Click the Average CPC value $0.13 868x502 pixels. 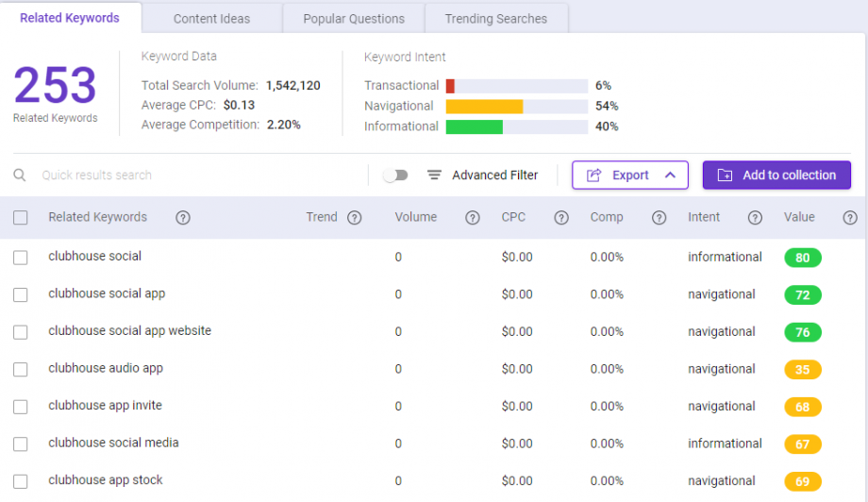click(x=239, y=105)
